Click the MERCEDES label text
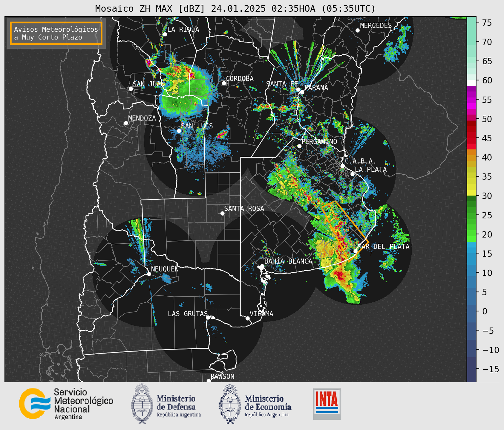The height and width of the screenshot is (430, 504). click(376, 26)
